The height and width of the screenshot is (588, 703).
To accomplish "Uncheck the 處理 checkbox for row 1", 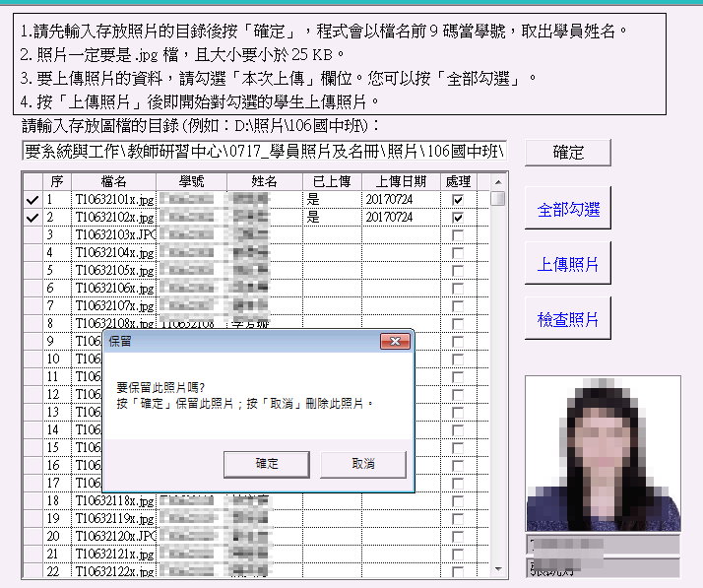I will click(x=457, y=200).
